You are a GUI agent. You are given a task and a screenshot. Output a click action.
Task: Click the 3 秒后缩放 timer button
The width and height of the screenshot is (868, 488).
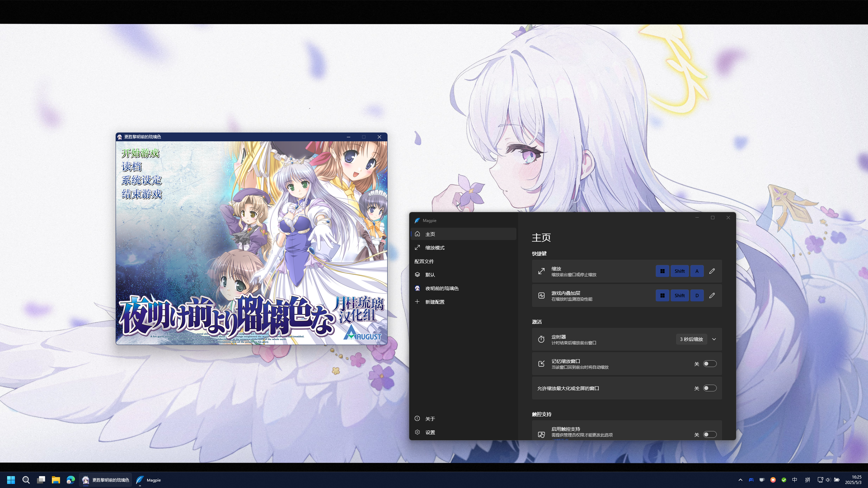(x=691, y=339)
